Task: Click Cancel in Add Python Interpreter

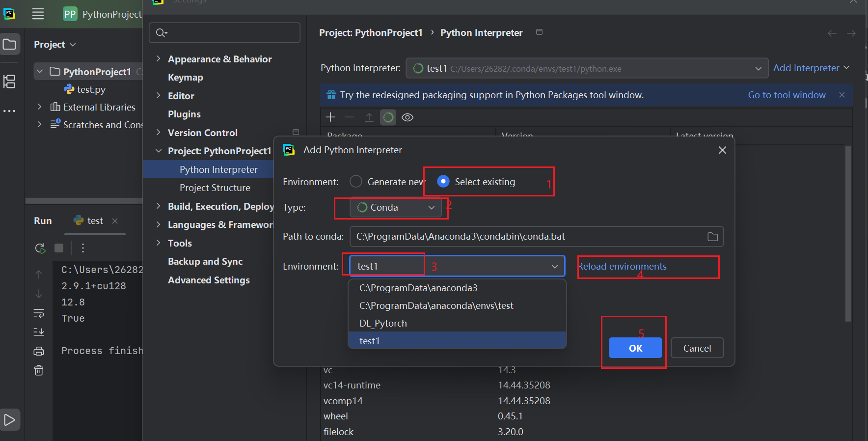Action: (697, 348)
